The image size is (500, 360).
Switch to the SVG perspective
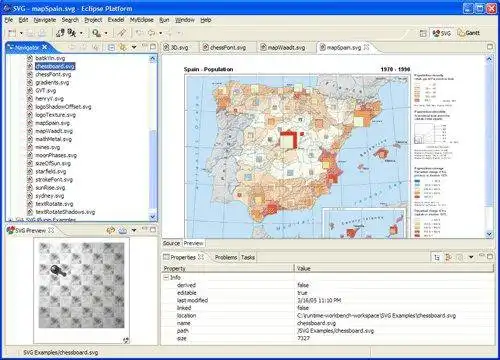(442, 33)
